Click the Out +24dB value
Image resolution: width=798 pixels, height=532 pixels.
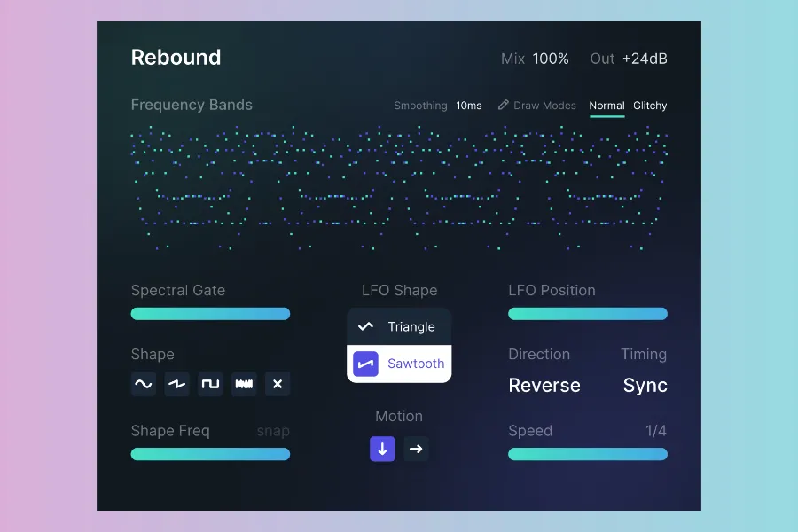point(645,59)
